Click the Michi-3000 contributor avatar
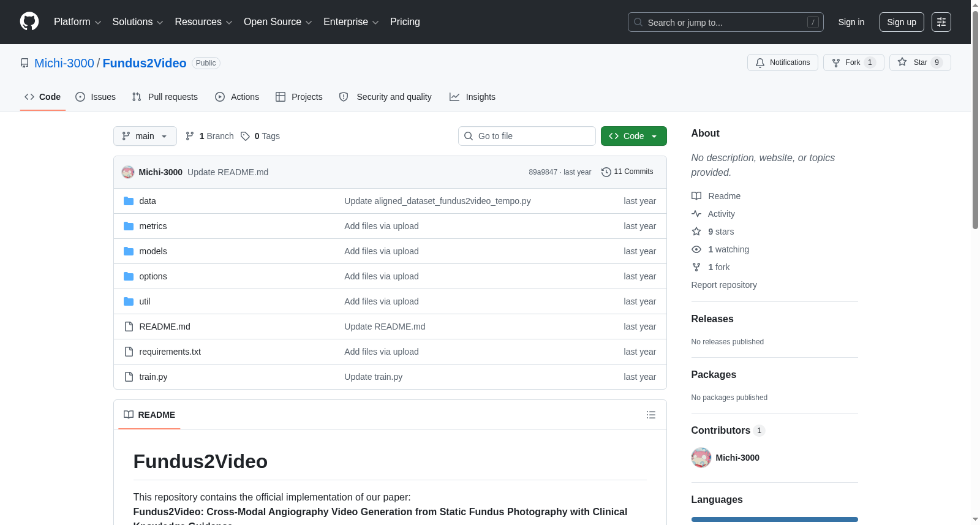 pos(701,458)
